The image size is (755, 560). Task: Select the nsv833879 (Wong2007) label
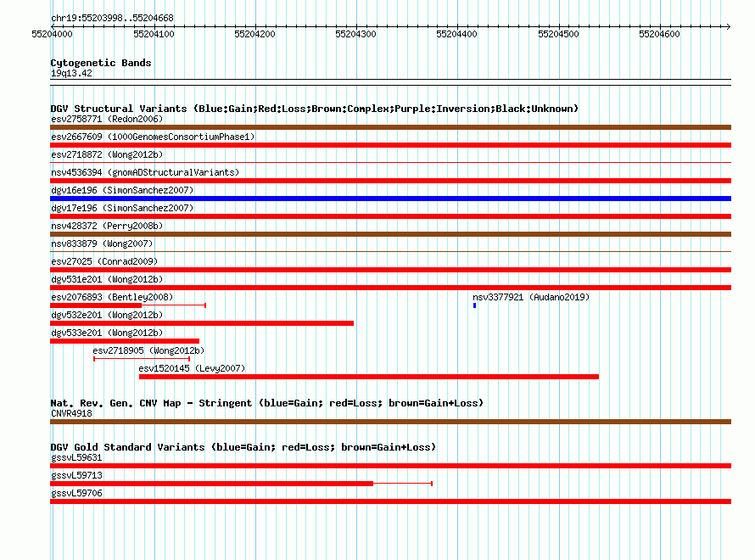102,244
